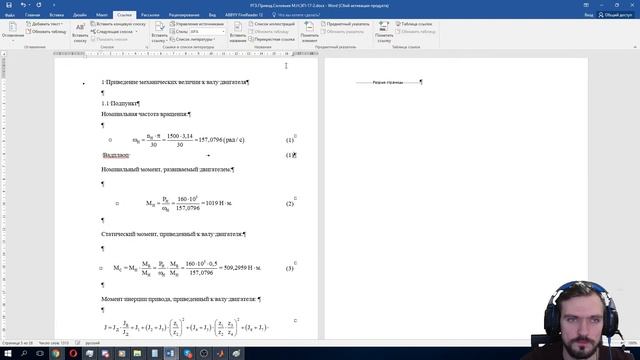640x360 pixels.
Task: Open taskbar search magnifier
Action: click(24, 353)
